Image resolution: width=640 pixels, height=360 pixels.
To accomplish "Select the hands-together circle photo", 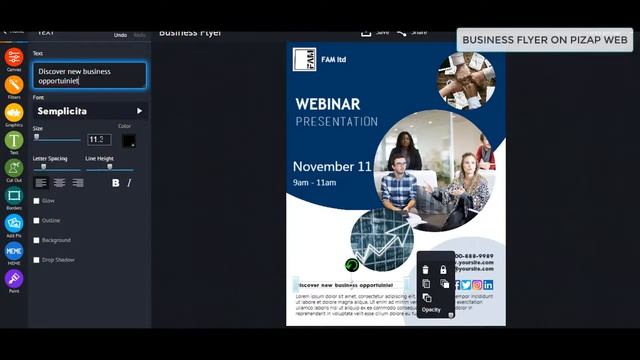I will tap(467, 80).
